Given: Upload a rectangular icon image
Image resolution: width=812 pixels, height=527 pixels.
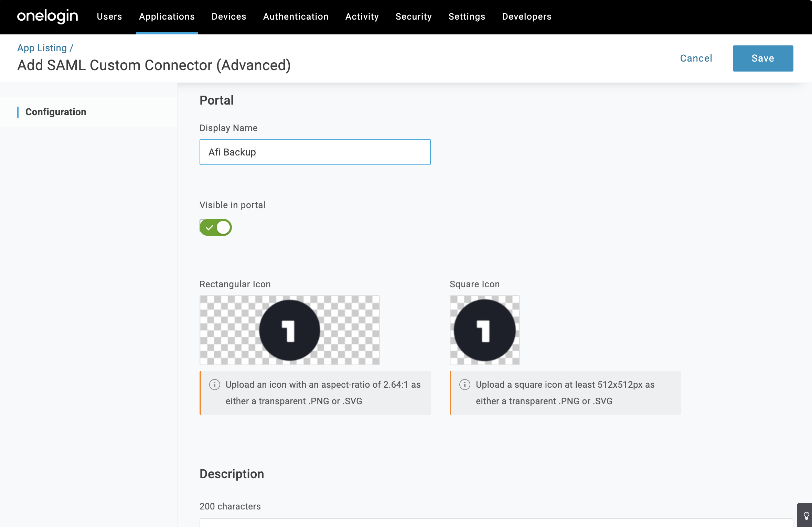Looking at the screenshot, I should click(289, 330).
